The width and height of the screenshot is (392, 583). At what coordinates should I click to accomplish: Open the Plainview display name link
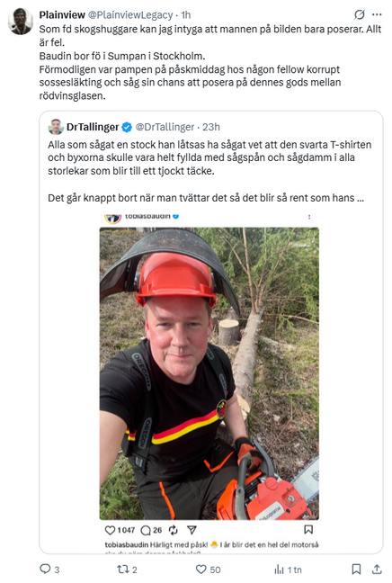pos(62,15)
